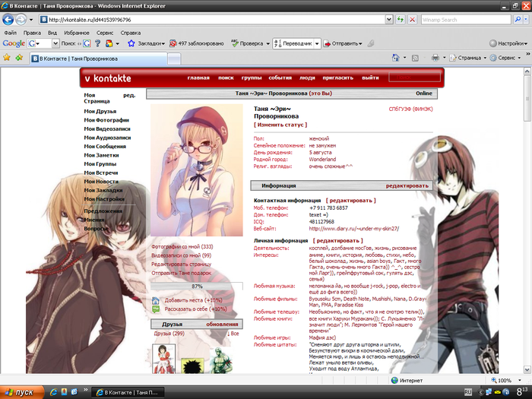Click Фотографии со мной (333) link

(x=182, y=247)
